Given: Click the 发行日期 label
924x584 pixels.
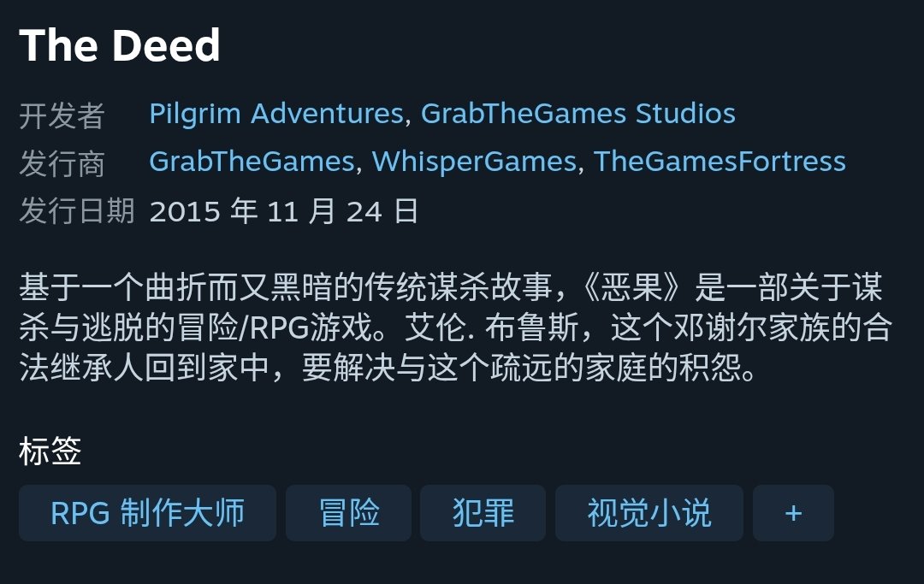Looking at the screenshot, I should point(77,210).
